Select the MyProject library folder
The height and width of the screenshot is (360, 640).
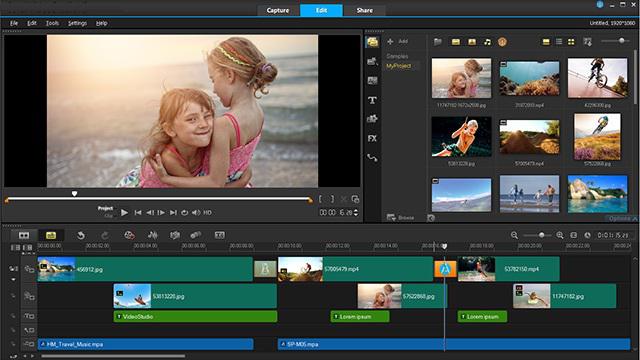(x=398, y=66)
